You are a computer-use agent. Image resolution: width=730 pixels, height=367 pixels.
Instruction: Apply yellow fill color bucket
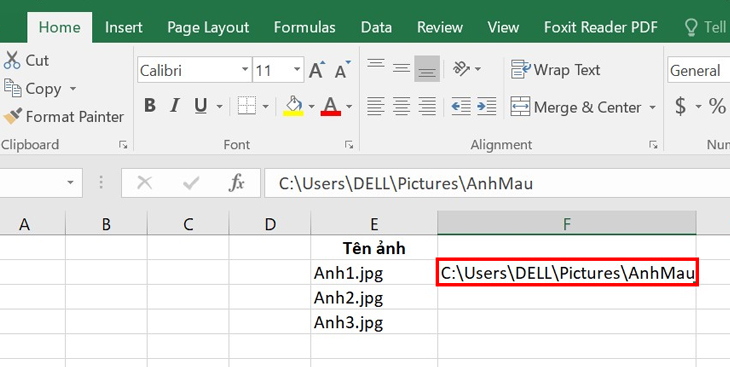(x=293, y=106)
